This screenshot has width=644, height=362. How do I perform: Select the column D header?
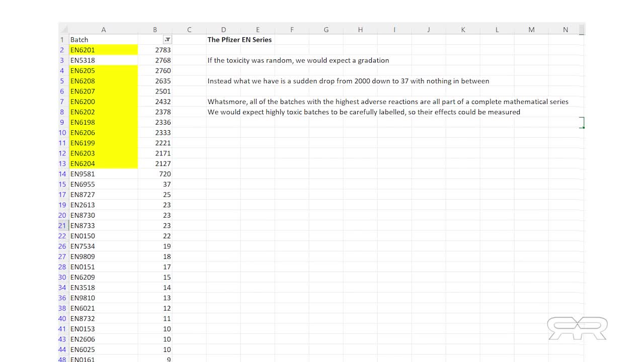pos(223,30)
